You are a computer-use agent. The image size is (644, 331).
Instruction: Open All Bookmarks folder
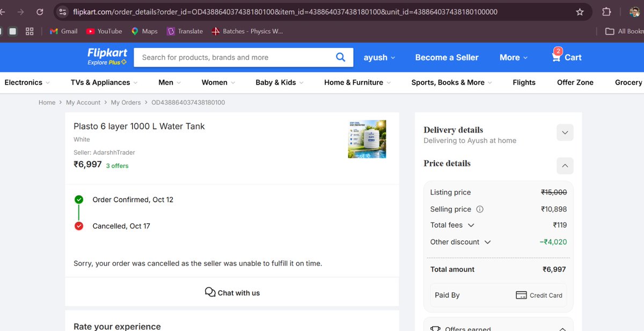tap(624, 31)
